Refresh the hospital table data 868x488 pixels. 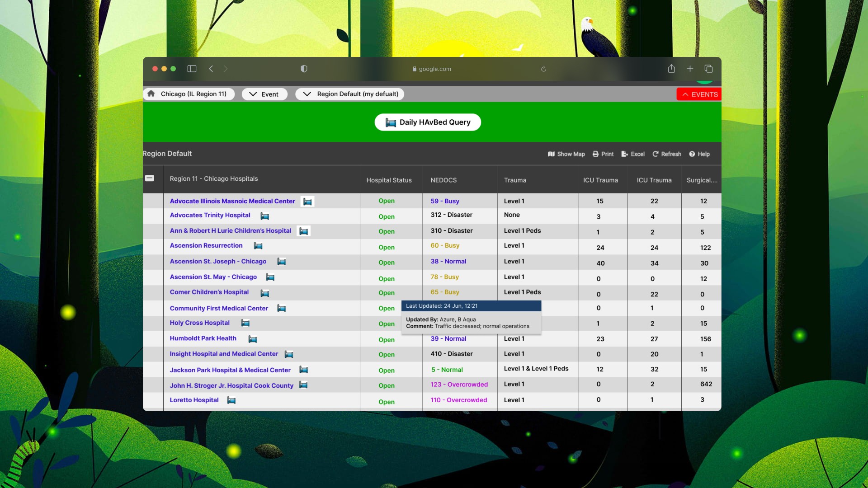click(x=667, y=154)
